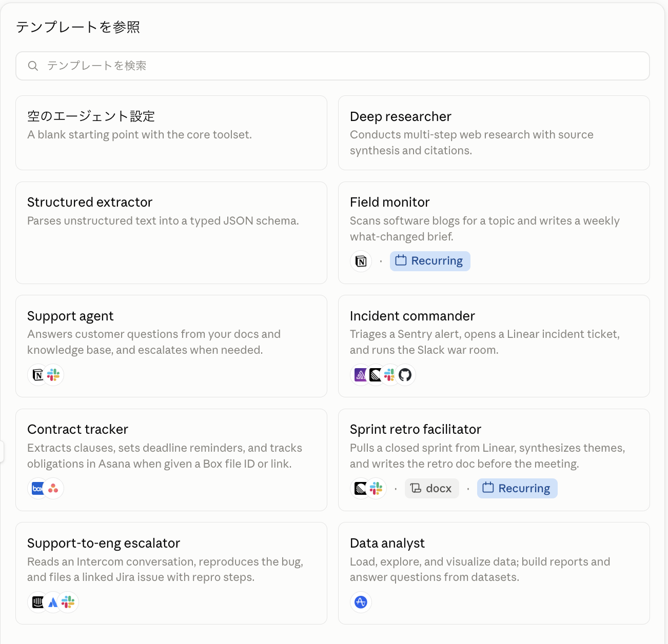Click the GitHub icon in Incident commander card
This screenshot has width=668, height=644.
pyautogui.click(x=405, y=375)
